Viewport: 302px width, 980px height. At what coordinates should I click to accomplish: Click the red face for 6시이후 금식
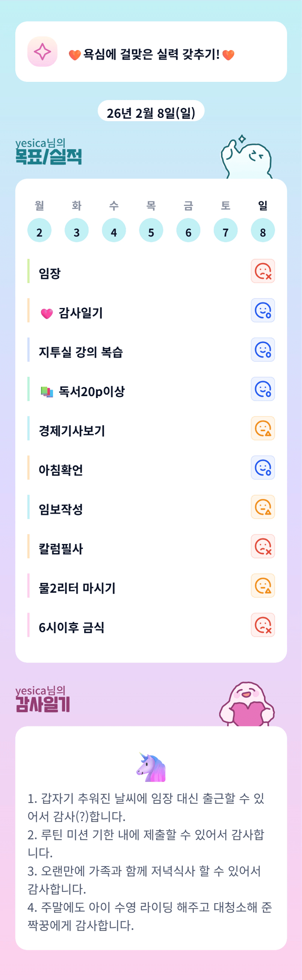[x=263, y=625]
